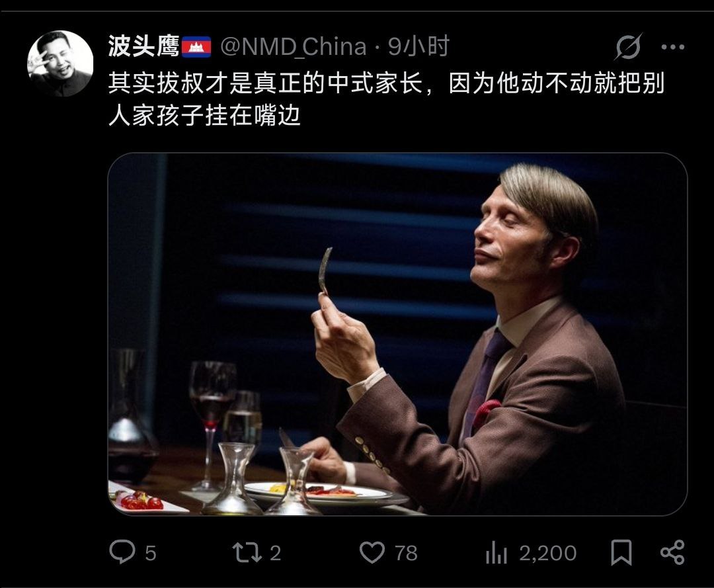
Task: Click the like count 78
Action: [406, 553]
